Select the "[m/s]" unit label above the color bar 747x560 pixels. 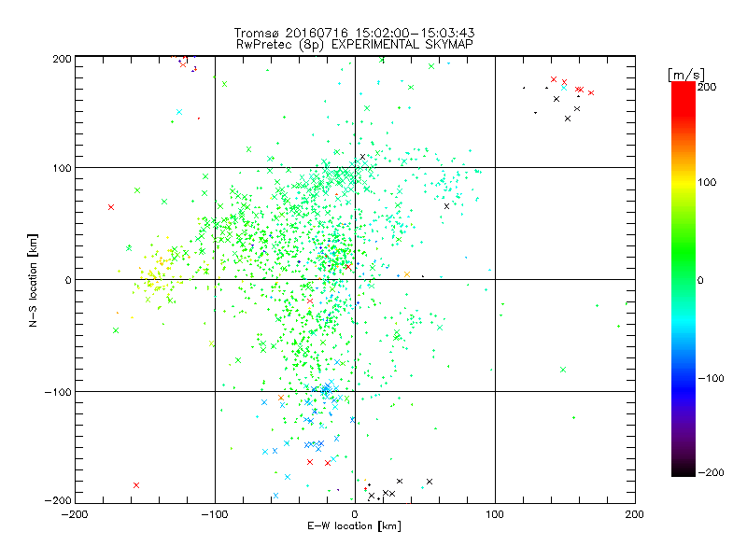686,75
